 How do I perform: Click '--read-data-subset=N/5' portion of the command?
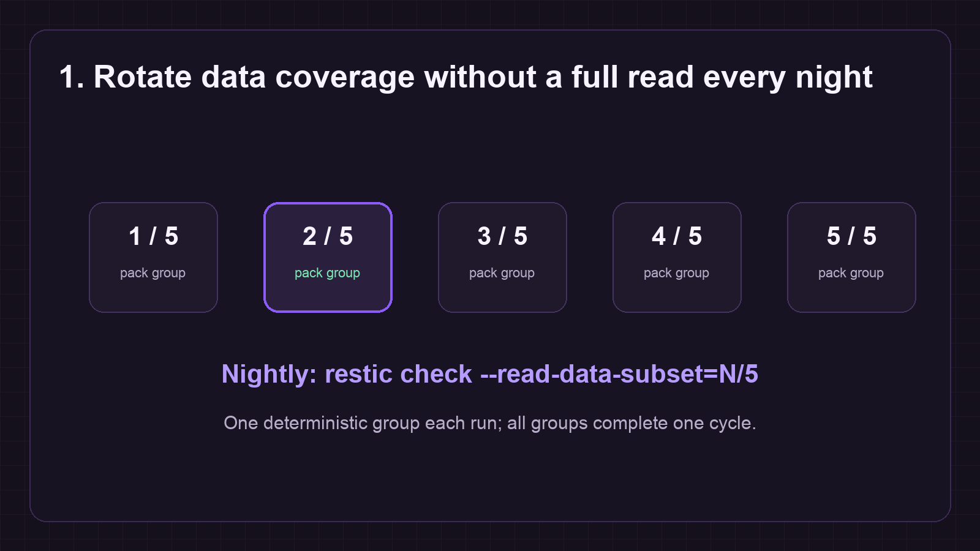tap(619, 374)
